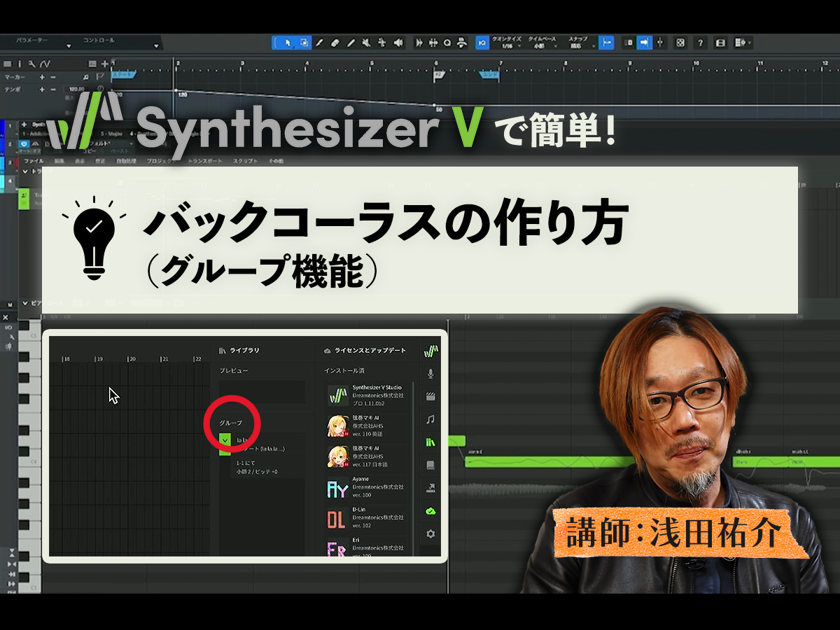The height and width of the screenshot is (630, 840).
Task: Click the start marker on timeline
Action: pos(124,73)
